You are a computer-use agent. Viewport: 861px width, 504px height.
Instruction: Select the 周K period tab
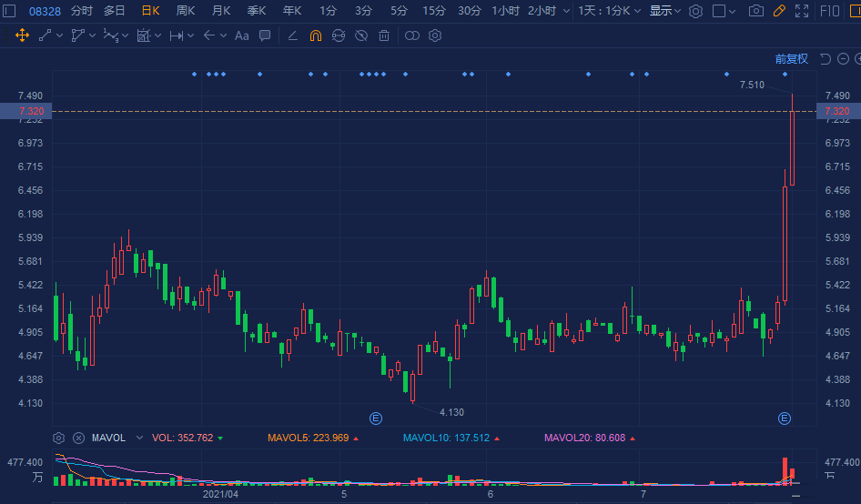point(186,11)
